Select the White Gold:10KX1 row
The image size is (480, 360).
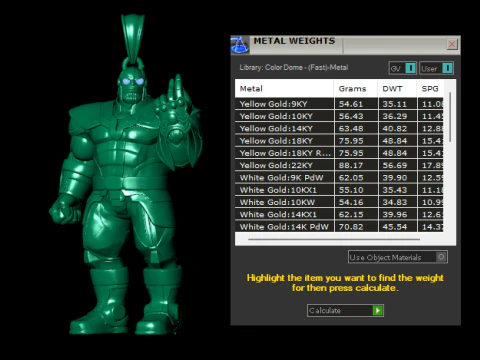pyautogui.click(x=339, y=190)
